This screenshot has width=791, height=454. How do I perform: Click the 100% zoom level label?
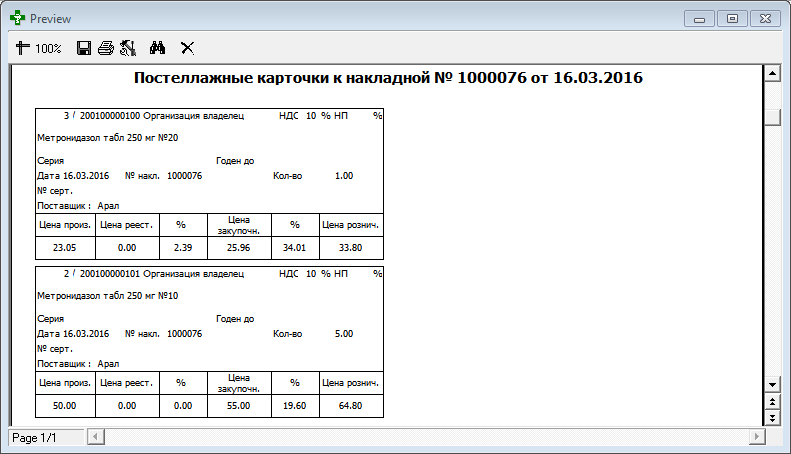pyautogui.click(x=48, y=48)
